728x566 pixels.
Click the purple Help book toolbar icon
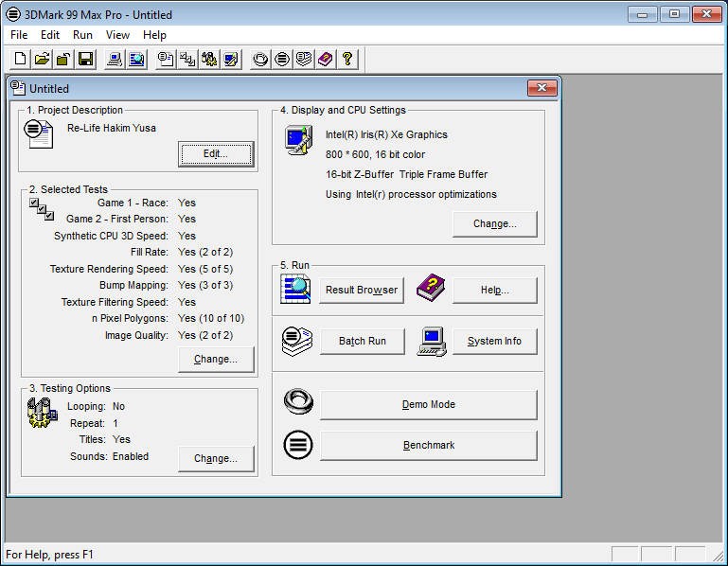[x=326, y=59]
